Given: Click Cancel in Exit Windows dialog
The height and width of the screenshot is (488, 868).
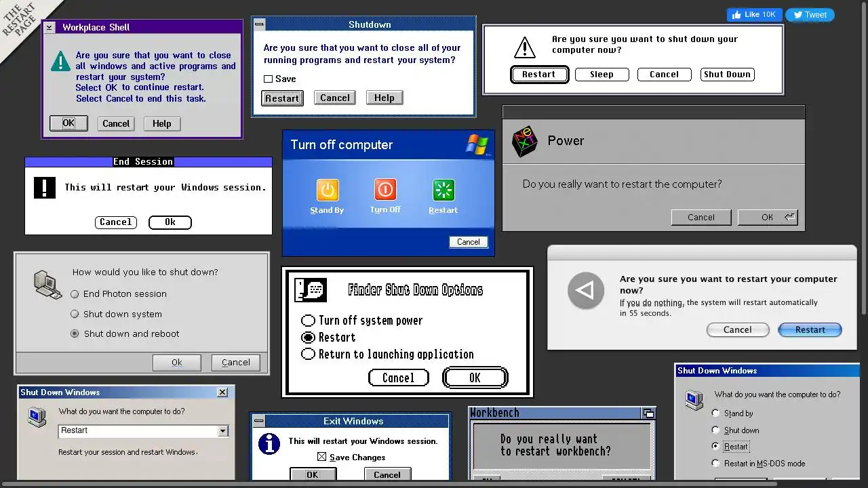Looking at the screenshot, I should pos(387,474).
